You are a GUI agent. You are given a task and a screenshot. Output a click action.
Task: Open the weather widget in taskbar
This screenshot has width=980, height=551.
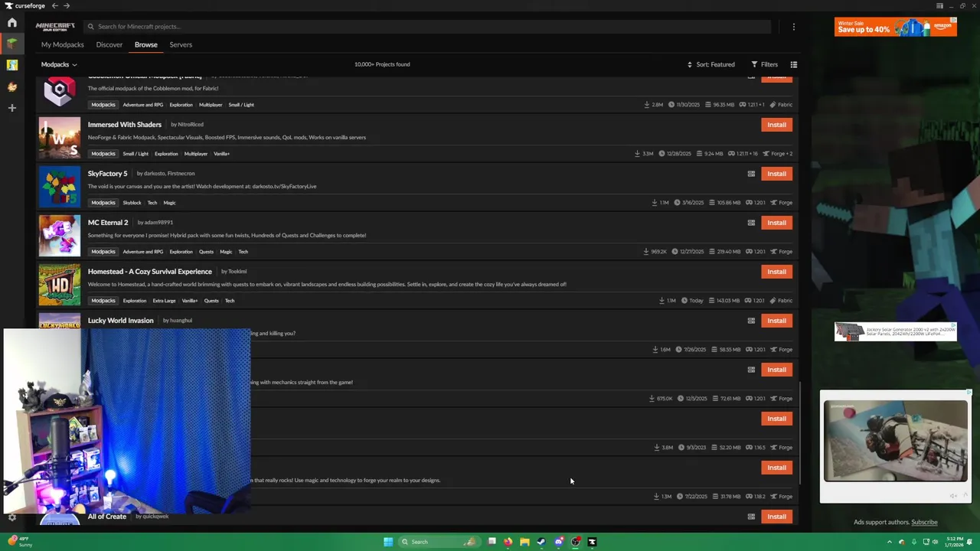pos(18,542)
